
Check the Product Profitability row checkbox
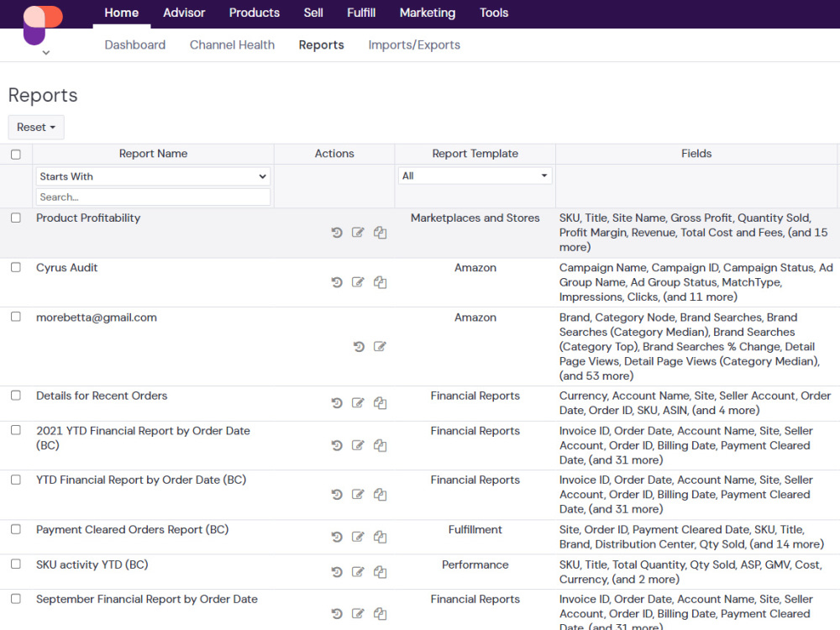tap(16, 218)
